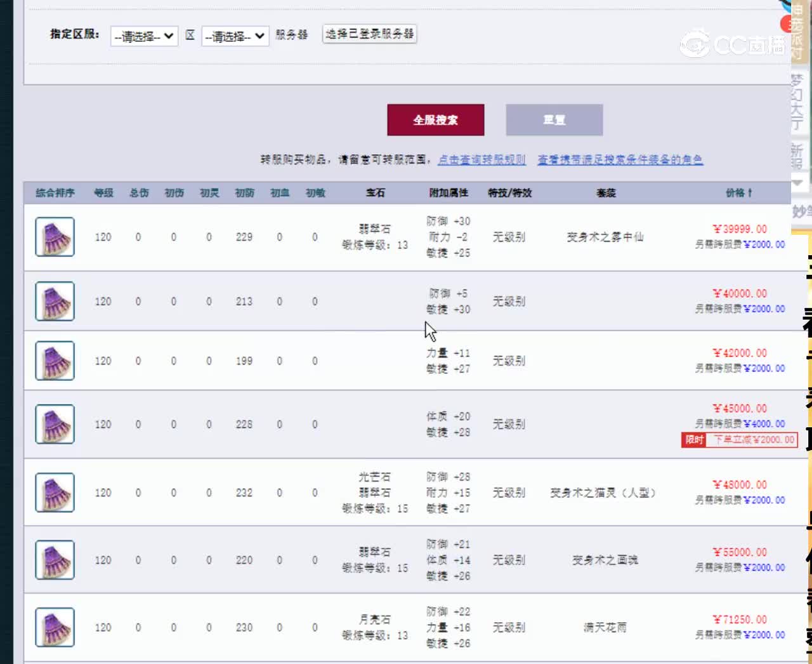
Task: Click 变身术之画魂 set text
Action: [605, 560]
